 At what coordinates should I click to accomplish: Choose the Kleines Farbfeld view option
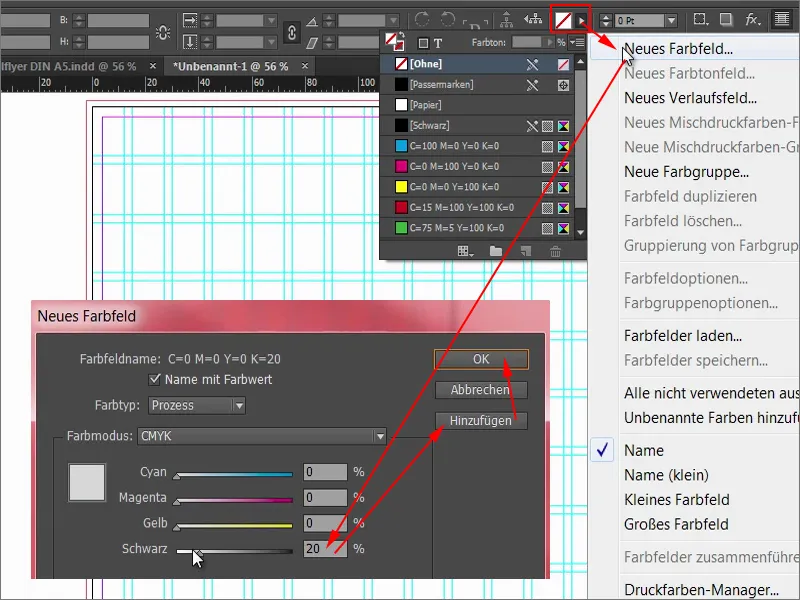(677, 499)
